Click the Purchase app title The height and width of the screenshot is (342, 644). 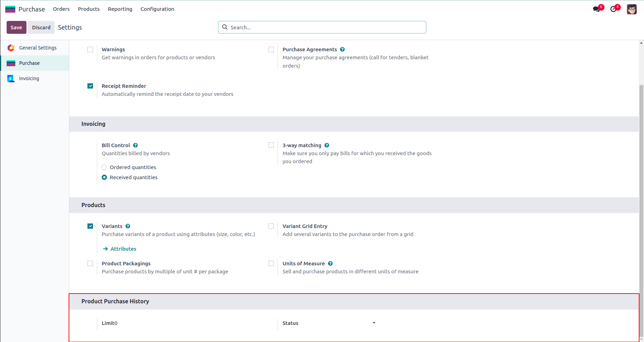[32, 9]
